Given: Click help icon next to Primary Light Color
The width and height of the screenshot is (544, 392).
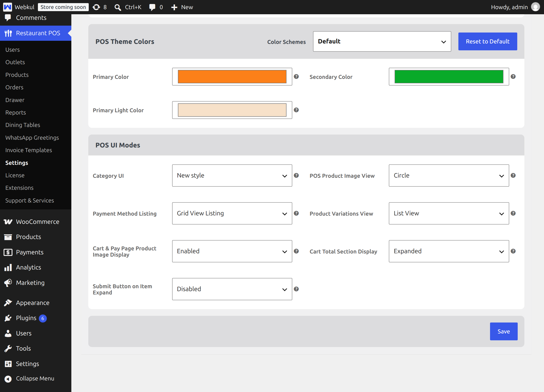Looking at the screenshot, I should point(296,110).
